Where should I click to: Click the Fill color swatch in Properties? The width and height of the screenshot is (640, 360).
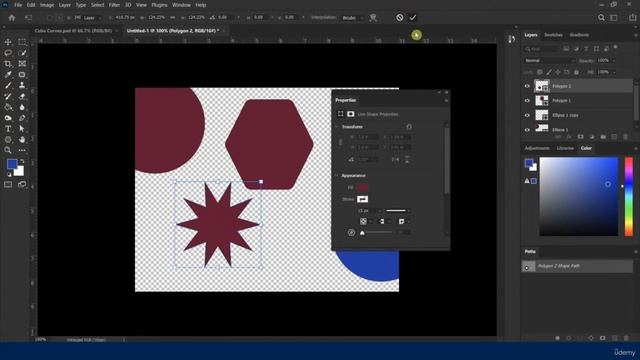pyautogui.click(x=362, y=187)
